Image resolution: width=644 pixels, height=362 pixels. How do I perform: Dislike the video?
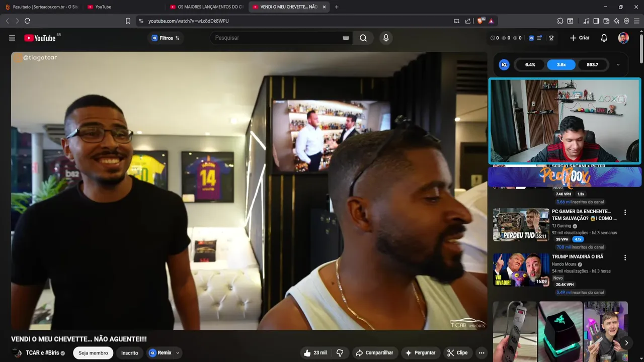click(x=340, y=353)
